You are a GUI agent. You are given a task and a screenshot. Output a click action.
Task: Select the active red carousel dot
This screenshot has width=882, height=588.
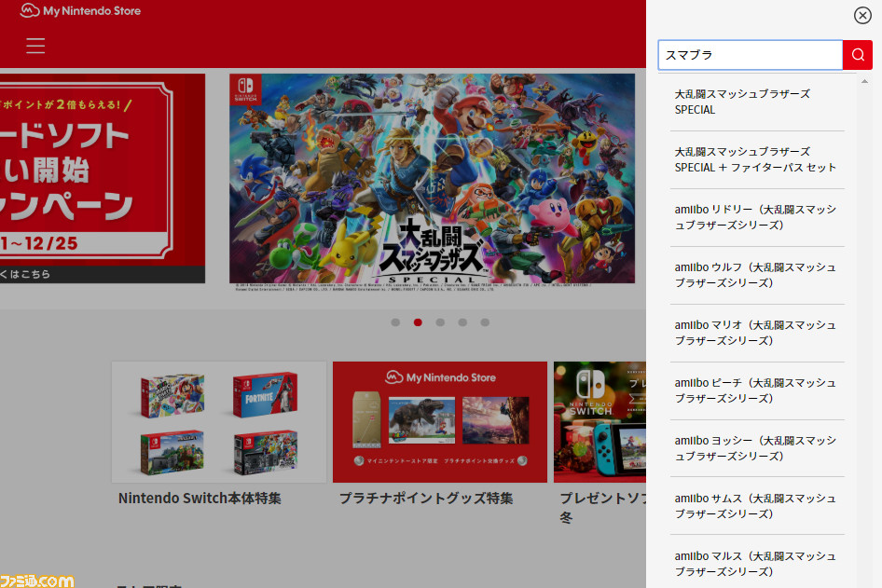pyautogui.click(x=418, y=322)
